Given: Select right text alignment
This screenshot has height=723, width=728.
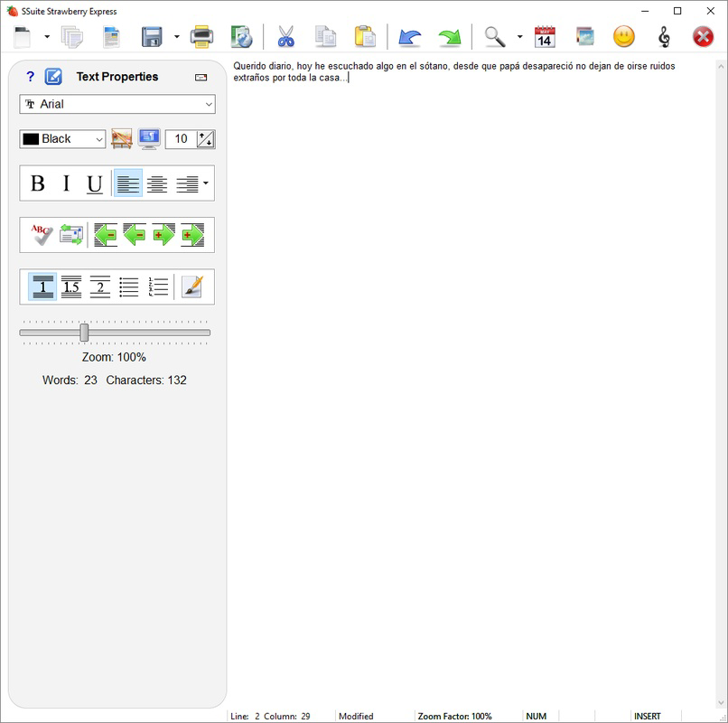Looking at the screenshot, I should pyautogui.click(x=187, y=183).
